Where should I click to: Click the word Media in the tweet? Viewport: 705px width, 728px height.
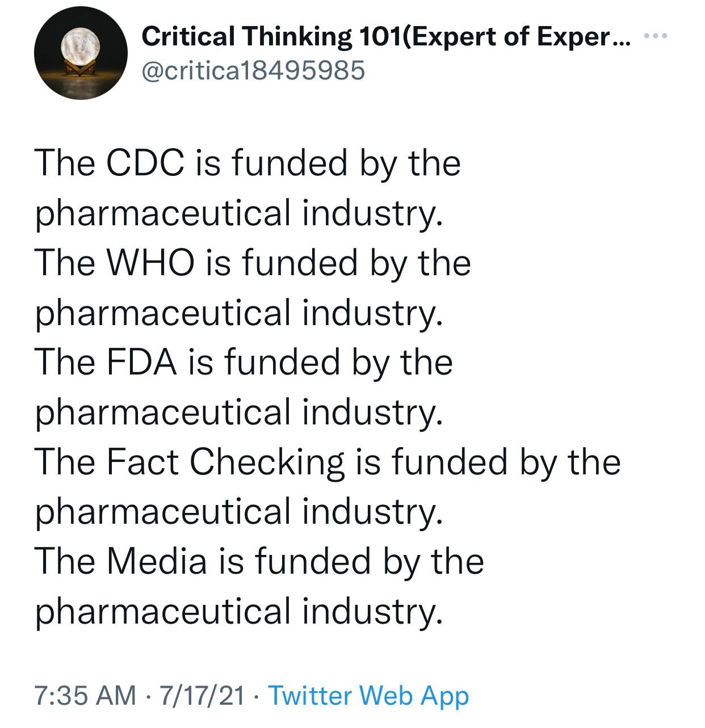coord(157,561)
